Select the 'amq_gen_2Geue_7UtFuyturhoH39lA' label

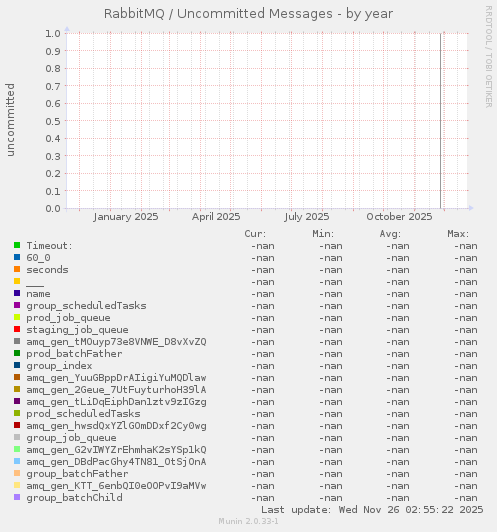point(116,390)
